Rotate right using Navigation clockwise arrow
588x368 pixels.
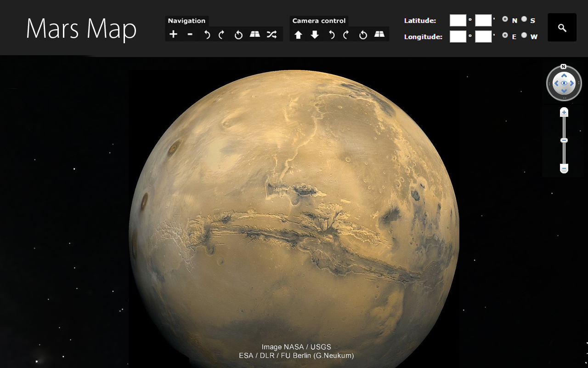click(x=221, y=34)
